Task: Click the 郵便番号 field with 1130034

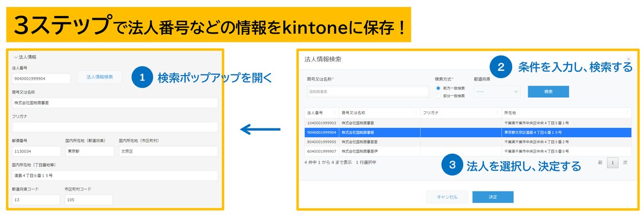Action: tap(35, 152)
